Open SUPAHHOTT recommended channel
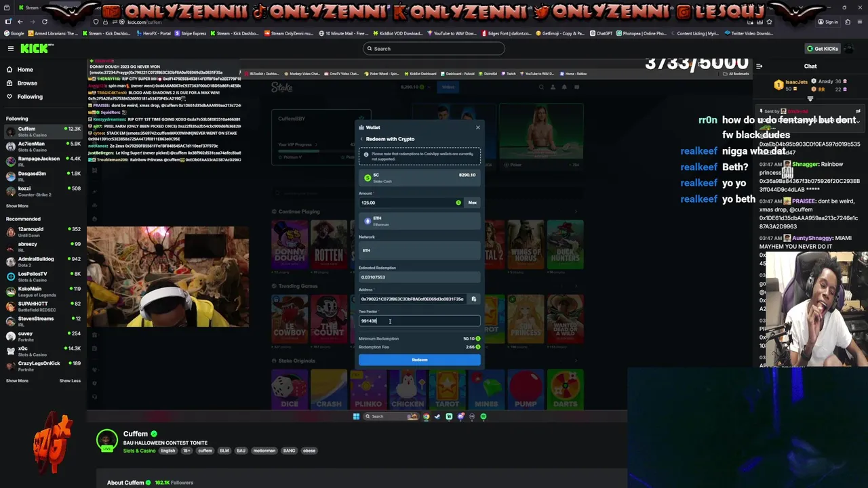The image size is (868, 488). [43, 306]
